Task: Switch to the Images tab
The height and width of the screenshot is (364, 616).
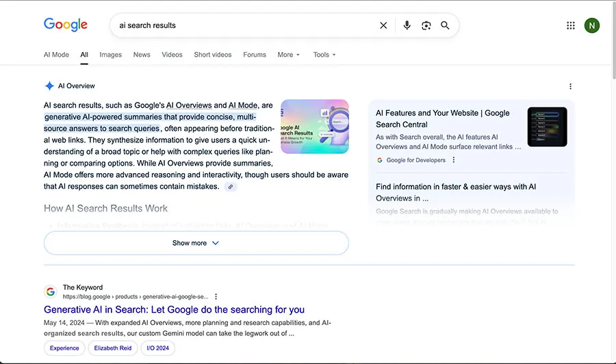Action: point(110,55)
